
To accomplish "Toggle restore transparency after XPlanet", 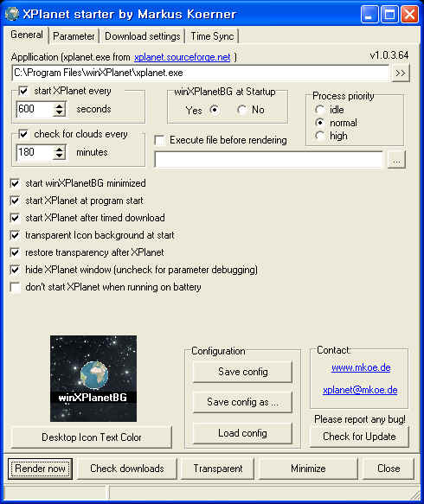I will click(x=15, y=252).
